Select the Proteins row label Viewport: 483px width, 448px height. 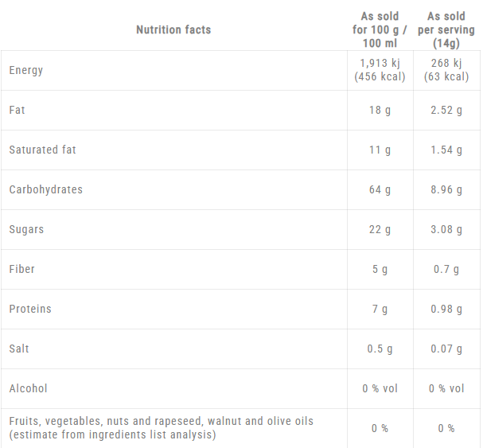click(x=30, y=309)
